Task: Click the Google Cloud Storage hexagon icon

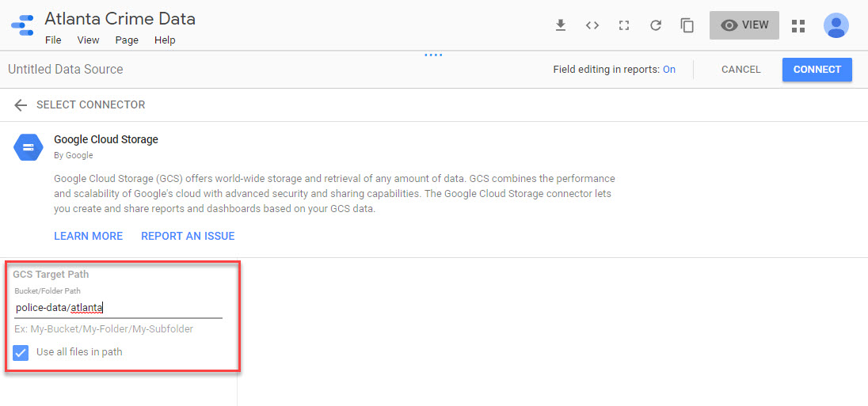Action: (x=29, y=147)
